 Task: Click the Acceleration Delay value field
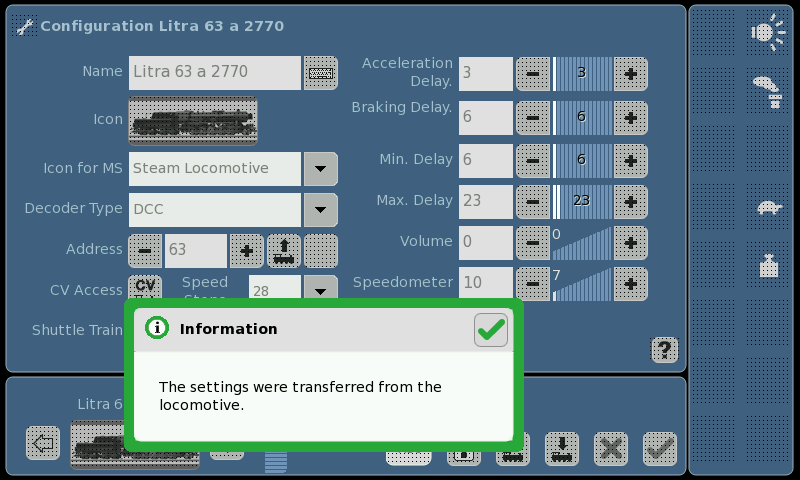click(486, 74)
